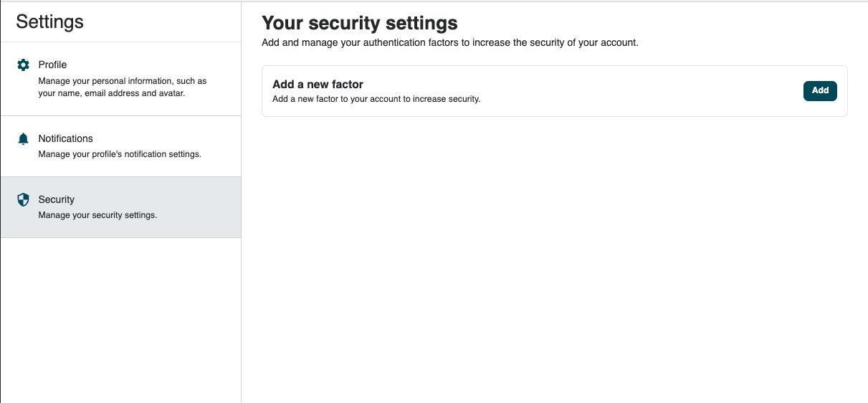Click the Security shield icon
The image size is (868, 403).
[x=23, y=200]
